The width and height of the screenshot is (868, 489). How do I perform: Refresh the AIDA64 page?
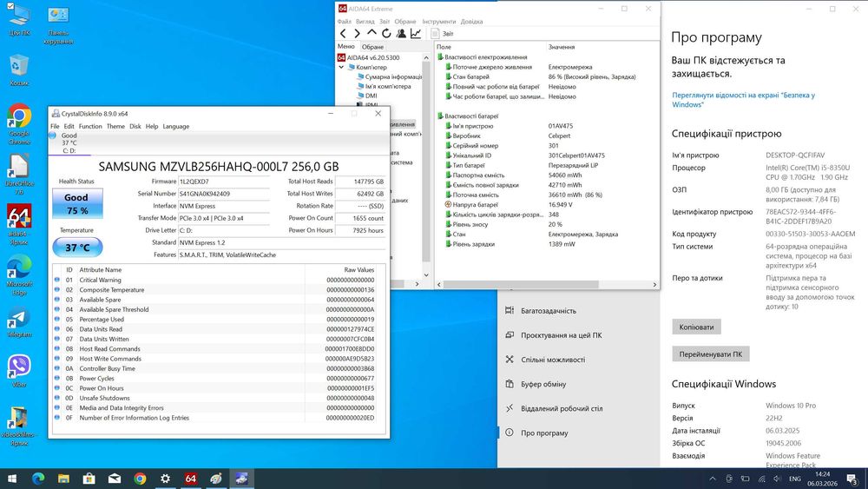point(386,34)
